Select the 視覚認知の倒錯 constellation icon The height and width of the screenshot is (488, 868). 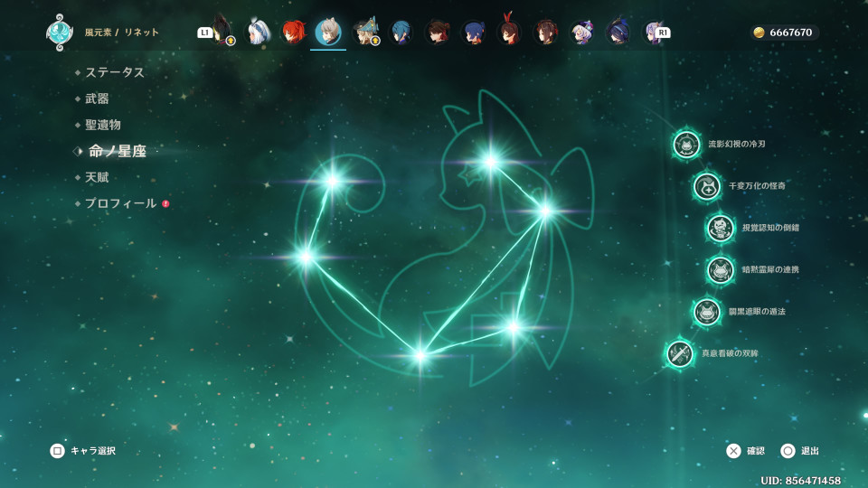coord(721,228)
